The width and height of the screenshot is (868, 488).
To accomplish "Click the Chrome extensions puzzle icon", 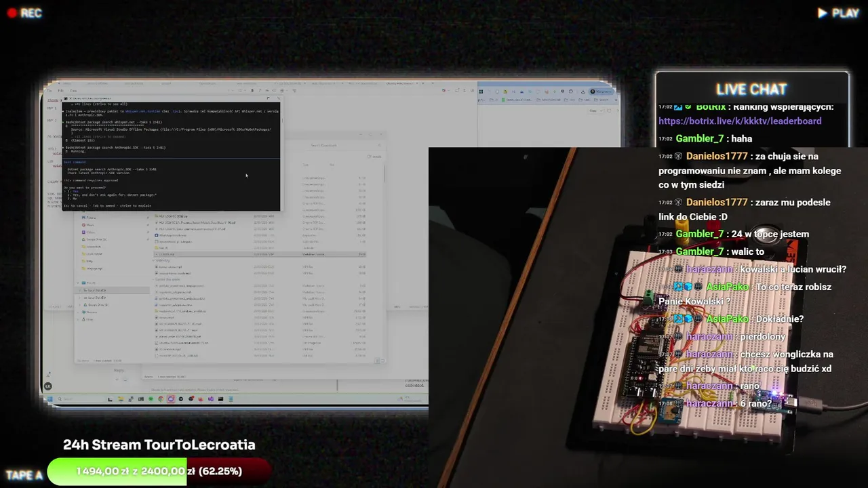I will 571,91.
